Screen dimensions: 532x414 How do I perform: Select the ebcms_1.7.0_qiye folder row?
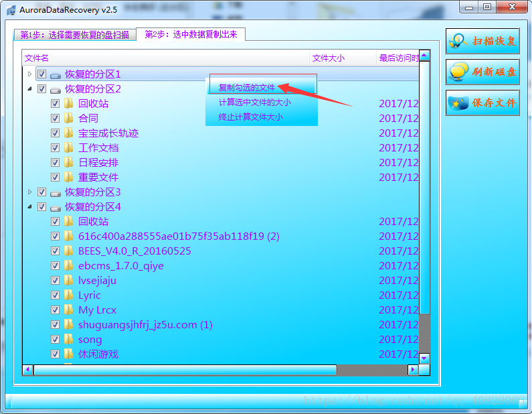tap(221, 265)
